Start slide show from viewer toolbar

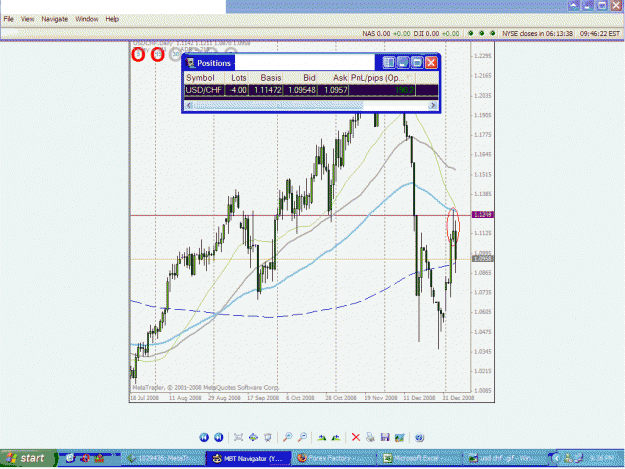(268, 438)
